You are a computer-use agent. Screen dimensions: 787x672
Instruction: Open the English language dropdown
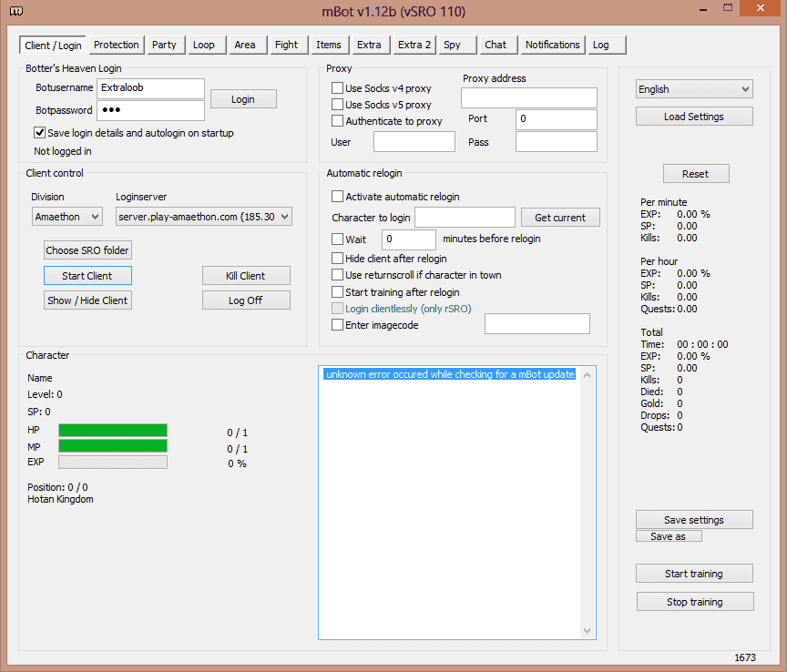coord(694,89)
